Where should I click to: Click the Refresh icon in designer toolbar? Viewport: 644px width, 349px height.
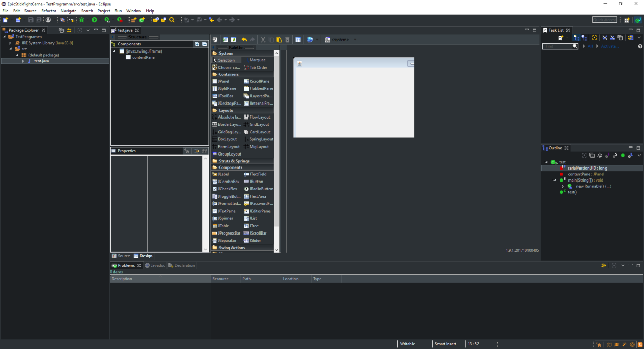pos(234,40)
